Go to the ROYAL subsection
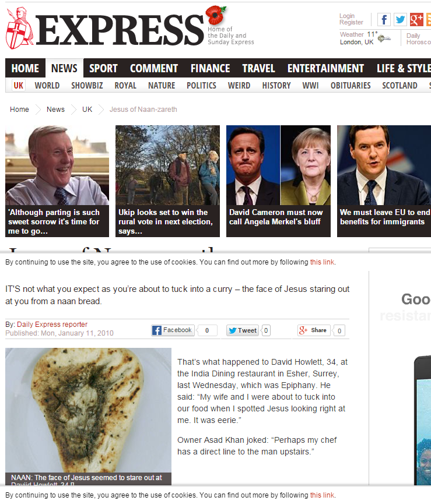 [x=125, y=86]
